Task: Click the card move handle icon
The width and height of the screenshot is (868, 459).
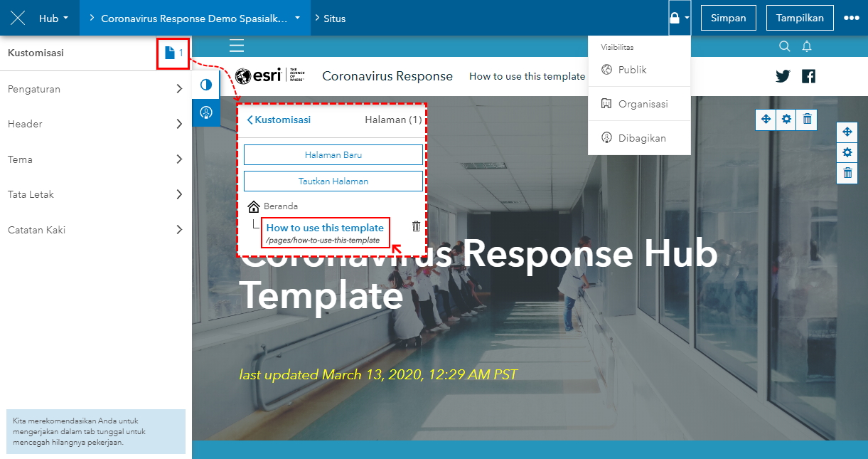Action: [x=766, y=120]
